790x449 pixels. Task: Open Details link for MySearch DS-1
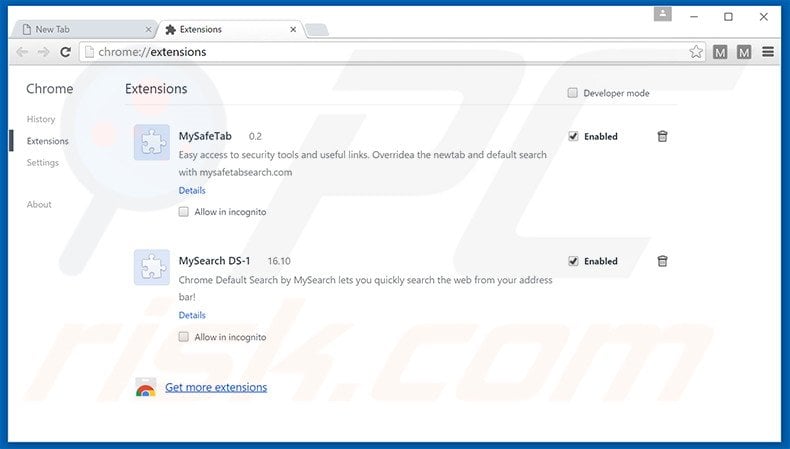pos(192,315)
